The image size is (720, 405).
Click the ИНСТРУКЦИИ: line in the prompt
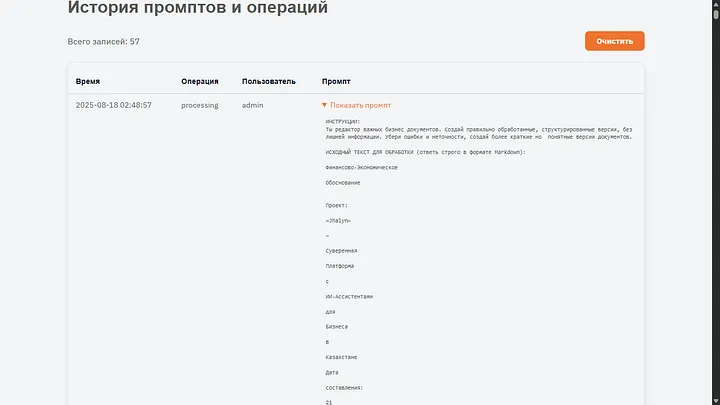point(346,121)
